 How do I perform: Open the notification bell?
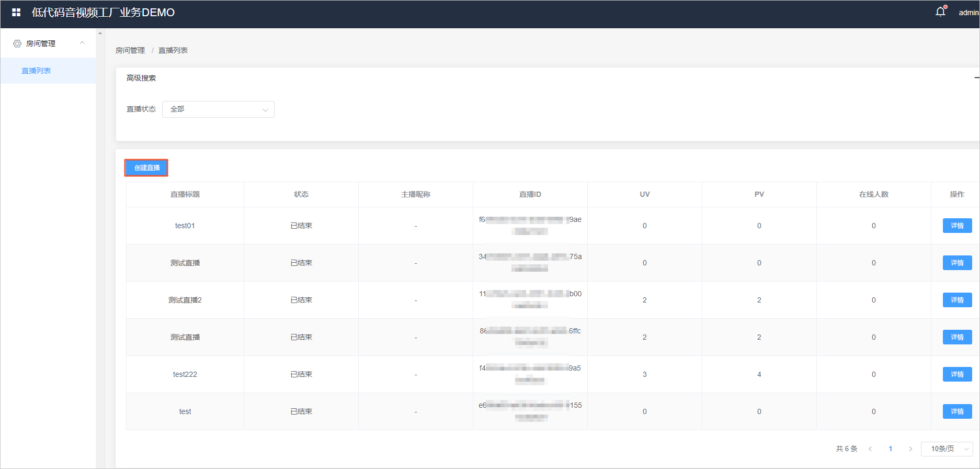(x=940, y=12)
